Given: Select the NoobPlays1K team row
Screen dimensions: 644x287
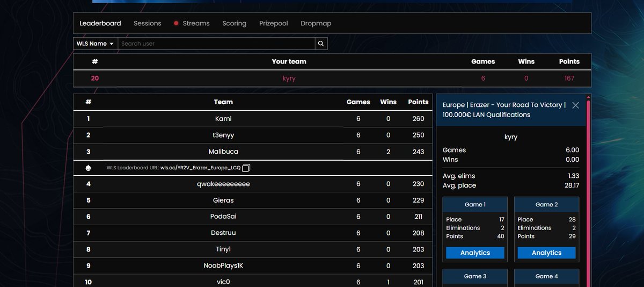Looking at the screenshot, I should click(253, 266).
